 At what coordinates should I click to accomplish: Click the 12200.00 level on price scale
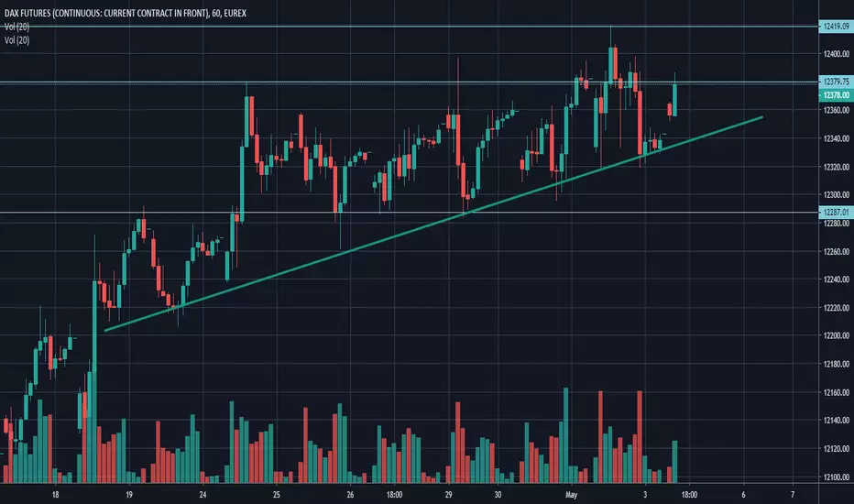837,335
